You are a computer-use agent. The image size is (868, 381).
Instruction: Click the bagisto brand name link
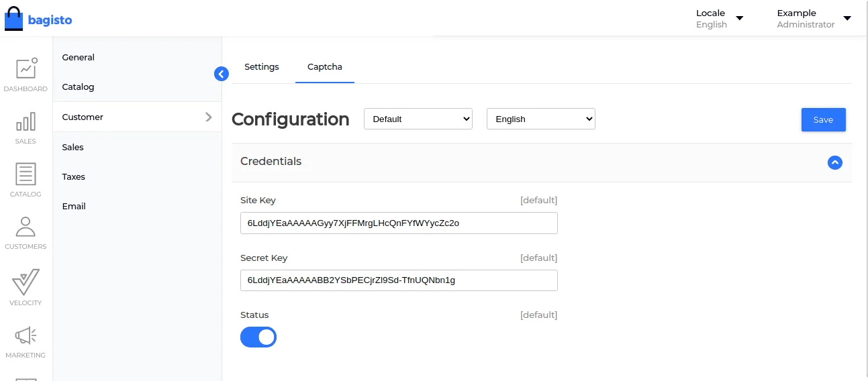(x=50, y=20)
